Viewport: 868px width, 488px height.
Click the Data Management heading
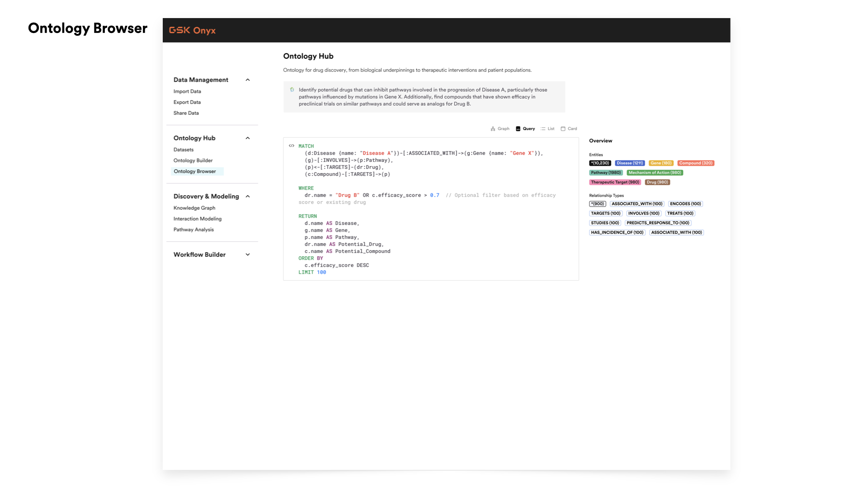[x=201, y=80]
